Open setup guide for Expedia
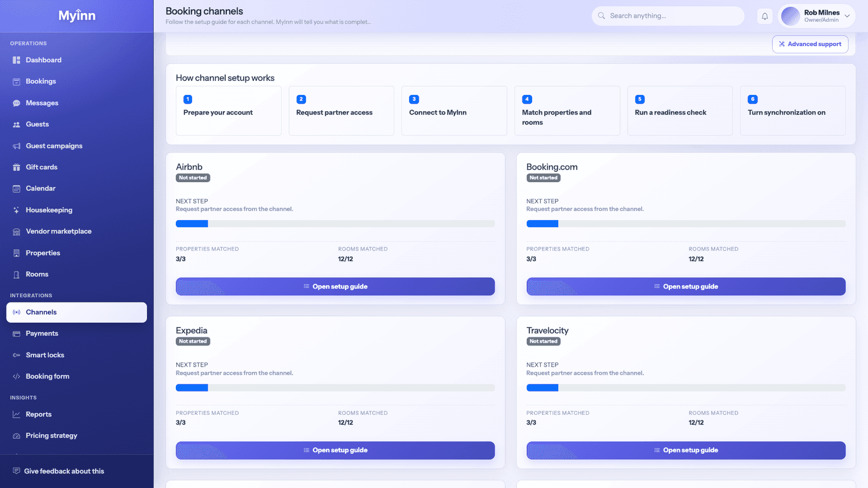The height and width of the screenshot is (488, 868). [335, 450]
